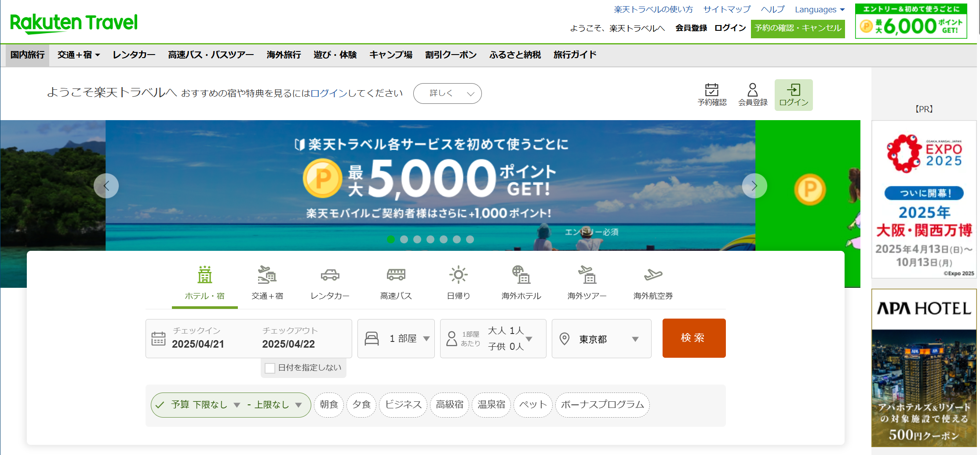The width and height of the screenshot is (980, 455).
Task: Open the APA HOTEL coupon advertisement
Action: 924,368
